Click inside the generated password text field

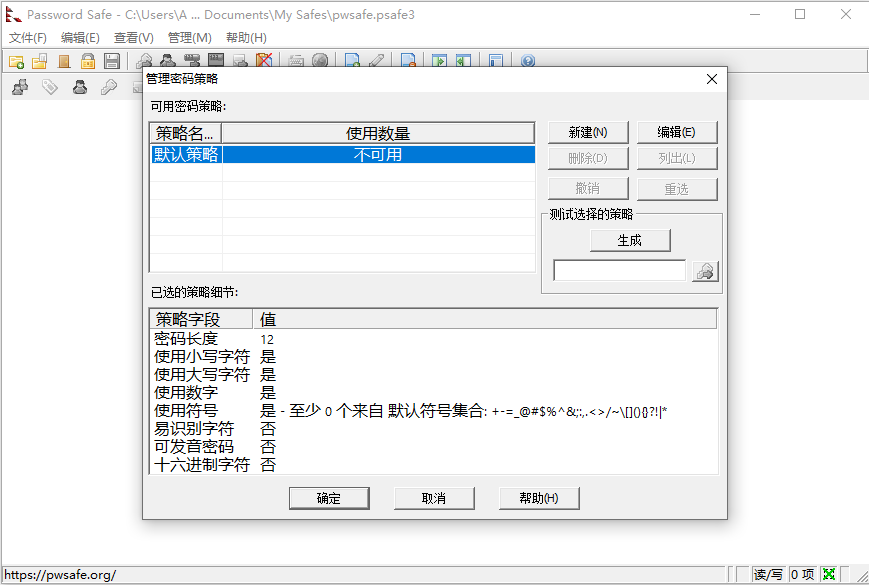tap(617, 270)
